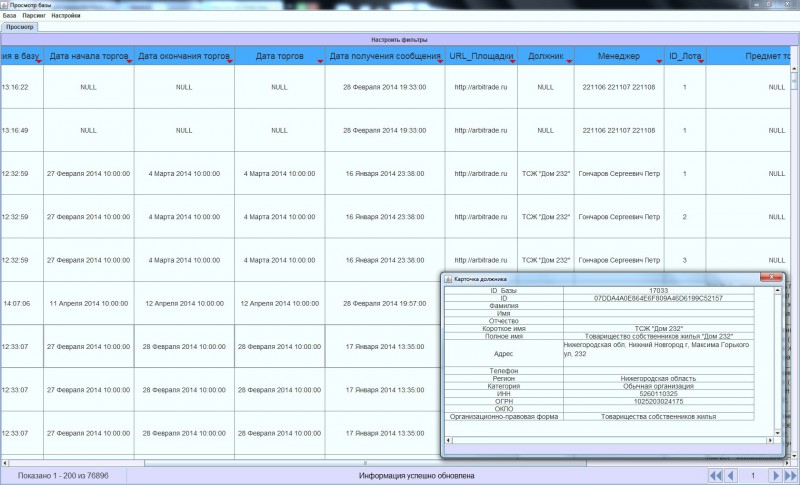Viewport: 800px width, 485px height.
Task: Open filter arrow on Должник column
Action: 569,61
